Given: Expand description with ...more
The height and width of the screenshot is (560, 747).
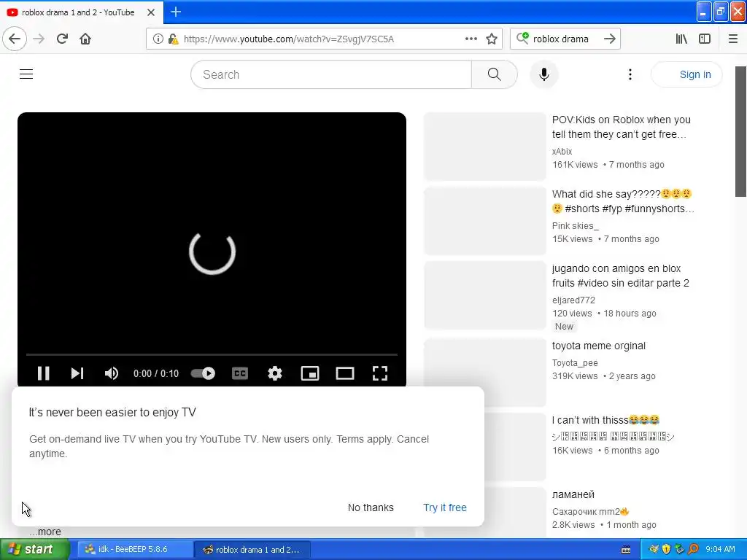Looking at the screenshot, I should tap(45, 532).
